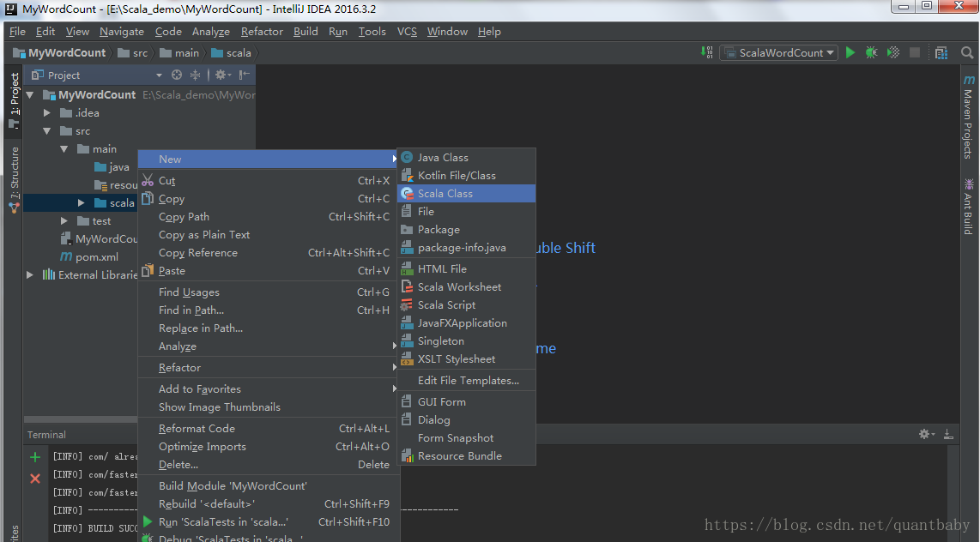The image size is (980, 542).
Task: Add new terminal session with green plus
Action: coord(35,457)
